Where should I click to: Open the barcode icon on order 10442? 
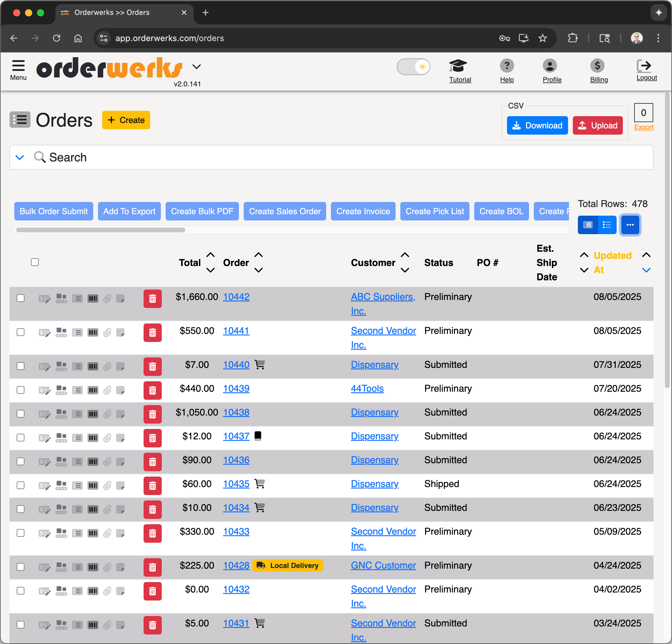tap(93, 298)
